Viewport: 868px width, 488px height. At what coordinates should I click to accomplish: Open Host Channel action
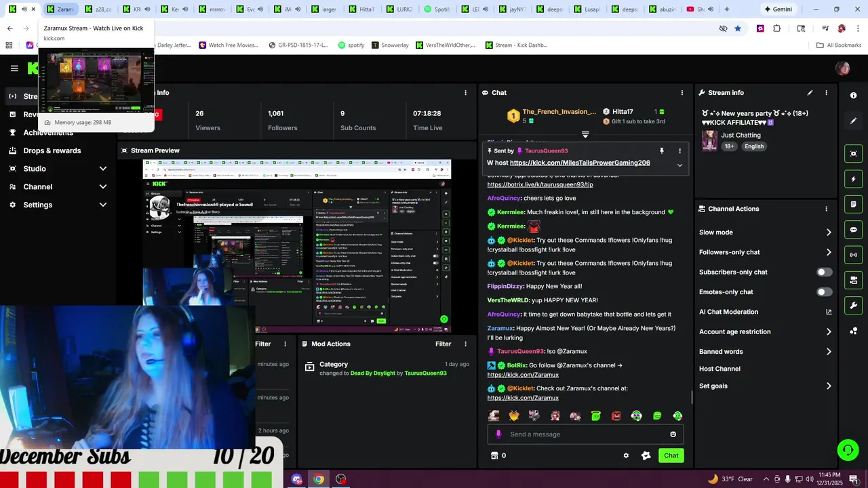(x=719, y=369)
